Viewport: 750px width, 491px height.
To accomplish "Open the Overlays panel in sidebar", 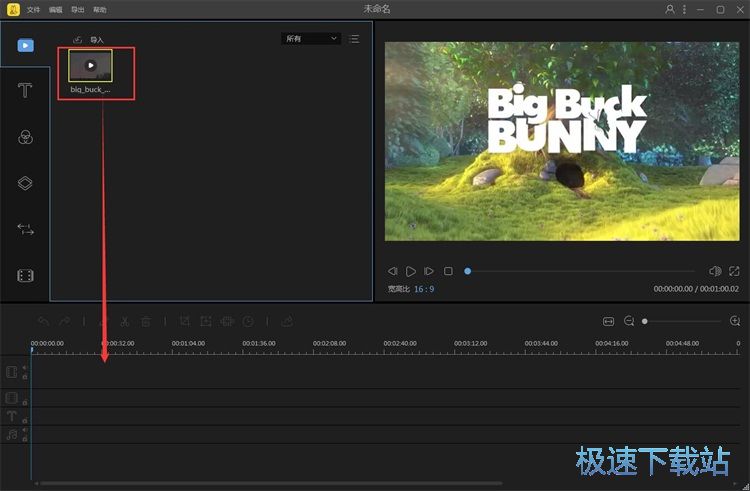I will point(25,183).
